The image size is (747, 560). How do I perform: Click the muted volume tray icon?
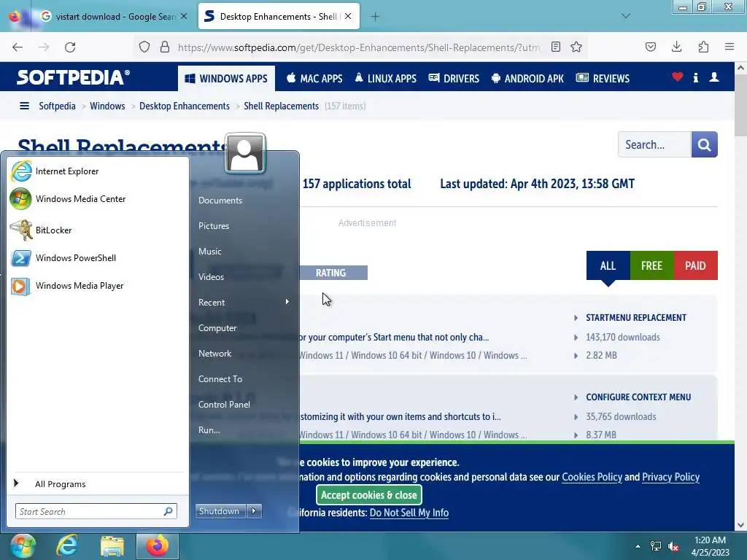pos(673,546)
